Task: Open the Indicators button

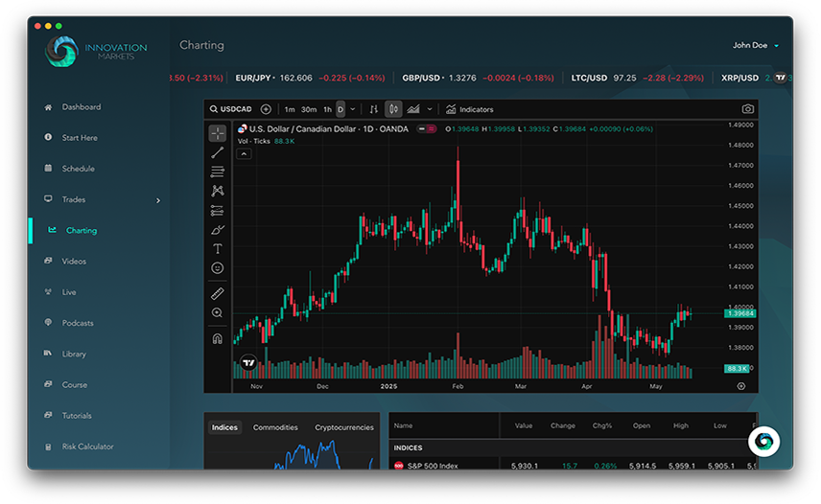Action: coord(470,109)
